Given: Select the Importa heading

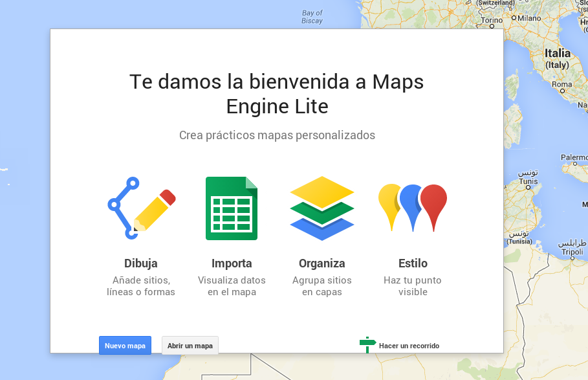Looking at the screenshot, I should click(232, 263).
